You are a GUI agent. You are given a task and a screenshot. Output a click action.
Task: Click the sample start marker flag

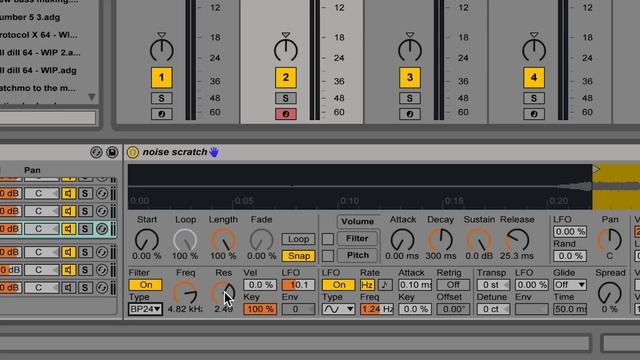coord(596,169)
